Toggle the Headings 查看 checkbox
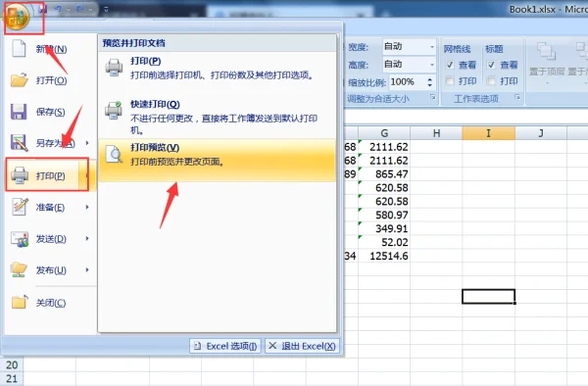The image size is (588, 386). [491, 65]
